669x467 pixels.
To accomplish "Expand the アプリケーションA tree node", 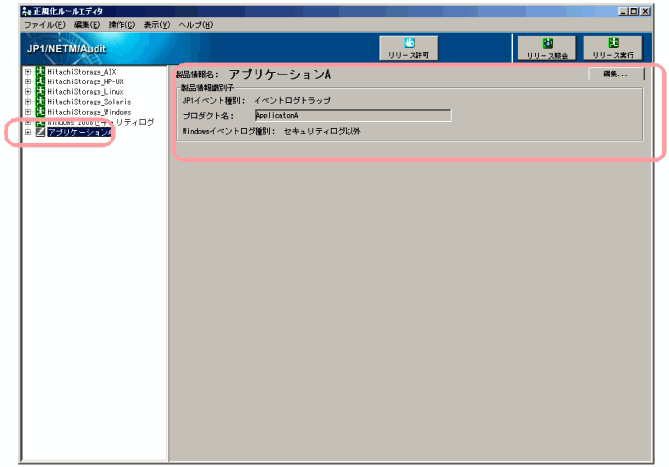I will click(x=28, y=132).
